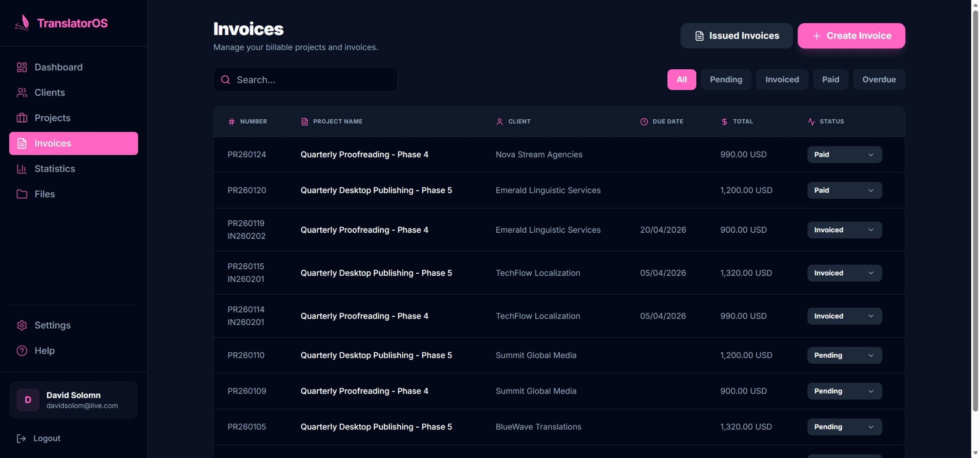The image size is (980, 458).
Task: Open status dropdown for invoice PR260124
Action: (844, 154)
